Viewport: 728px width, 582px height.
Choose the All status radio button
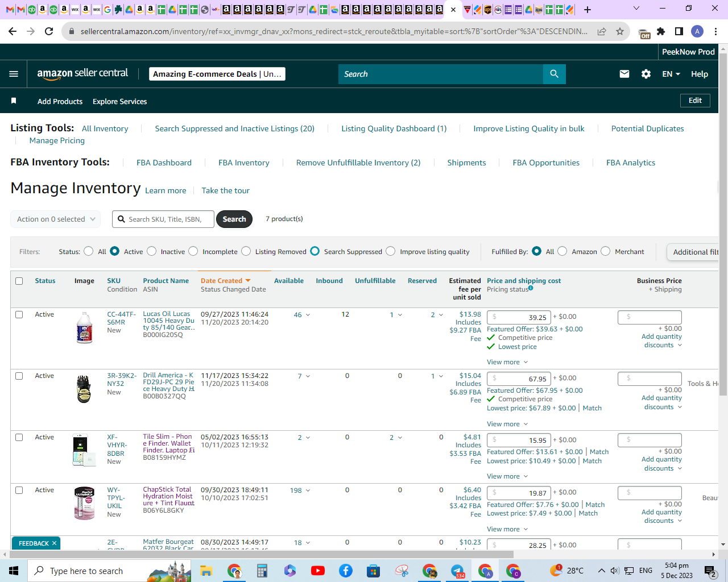point(89,251)
